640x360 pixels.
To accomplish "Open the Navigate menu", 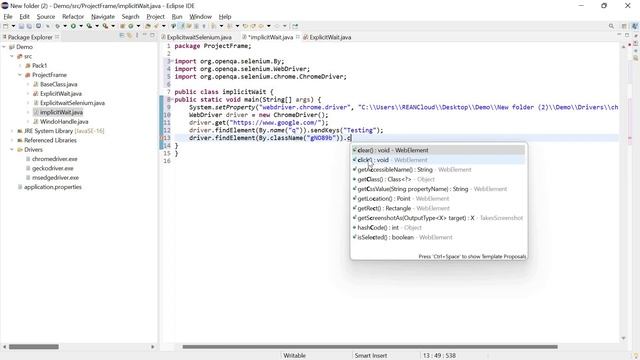I will pyautogui.click(x=102, y=17).
